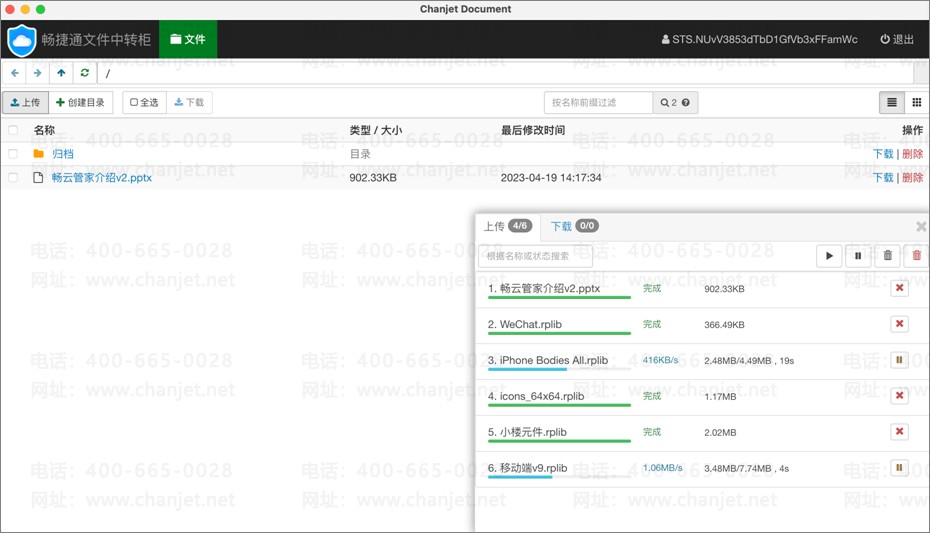Click the 902.33KB size in file list
930x533 pixels.
click(x=373, y=177)
